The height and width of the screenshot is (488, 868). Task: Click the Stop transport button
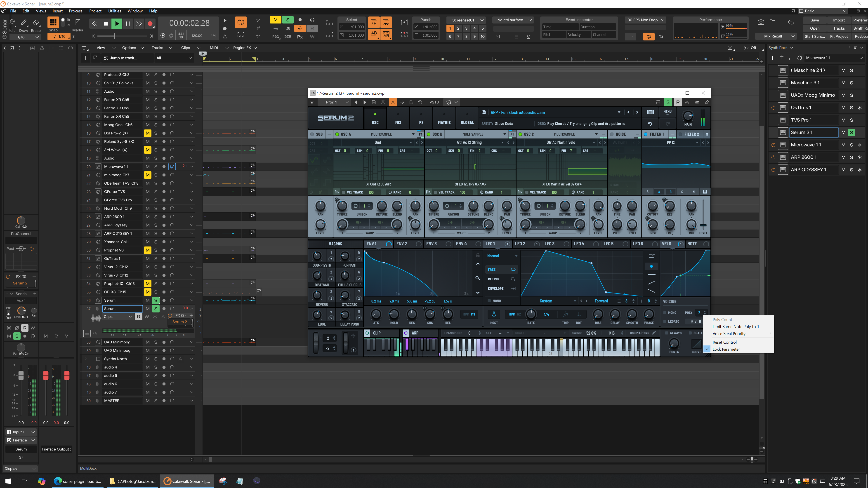coord(106,23)
